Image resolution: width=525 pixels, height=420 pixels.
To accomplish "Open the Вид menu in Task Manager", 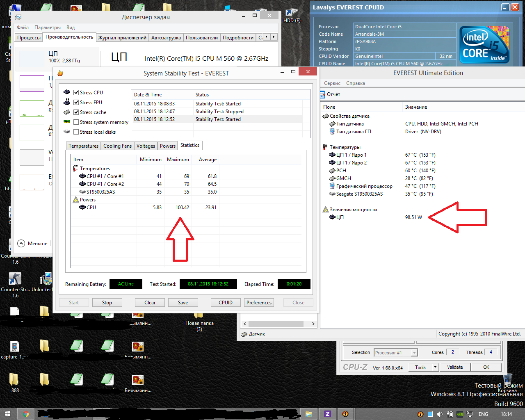I will pos(71,27).
